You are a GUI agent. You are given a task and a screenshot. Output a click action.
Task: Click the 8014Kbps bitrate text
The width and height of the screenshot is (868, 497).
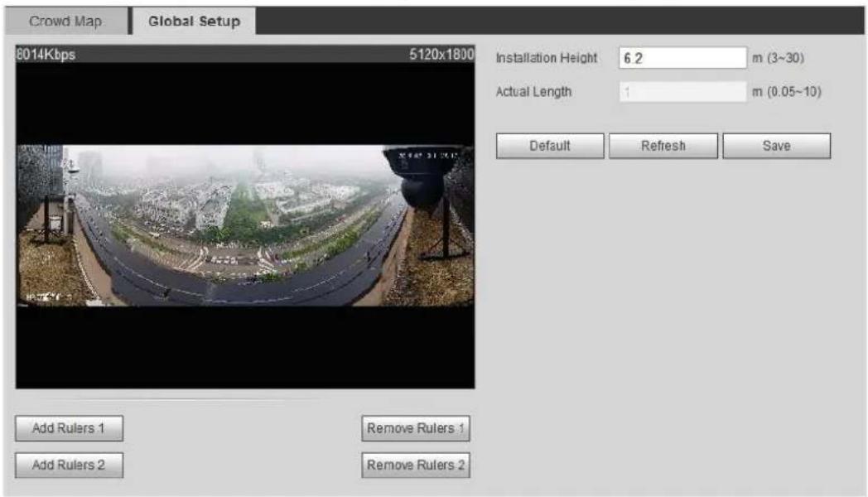click(x=46, y=54)
